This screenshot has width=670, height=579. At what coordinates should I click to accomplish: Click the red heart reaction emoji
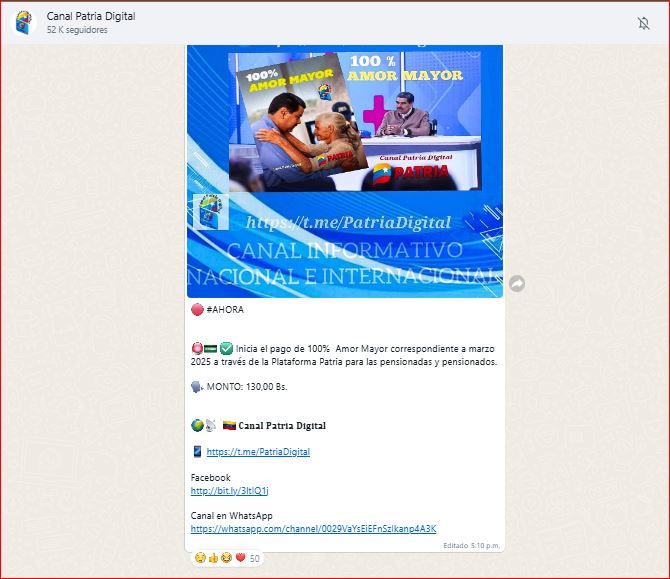point(240,558)
